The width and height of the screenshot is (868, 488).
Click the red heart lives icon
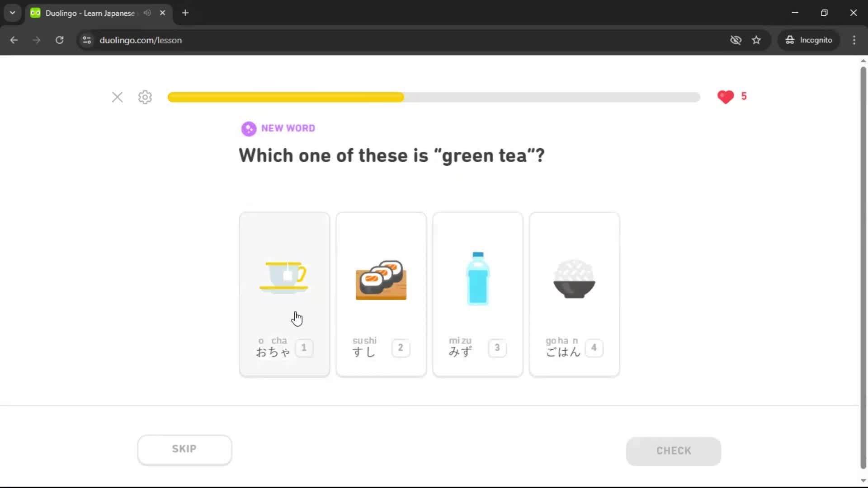[x=726, y=97]
